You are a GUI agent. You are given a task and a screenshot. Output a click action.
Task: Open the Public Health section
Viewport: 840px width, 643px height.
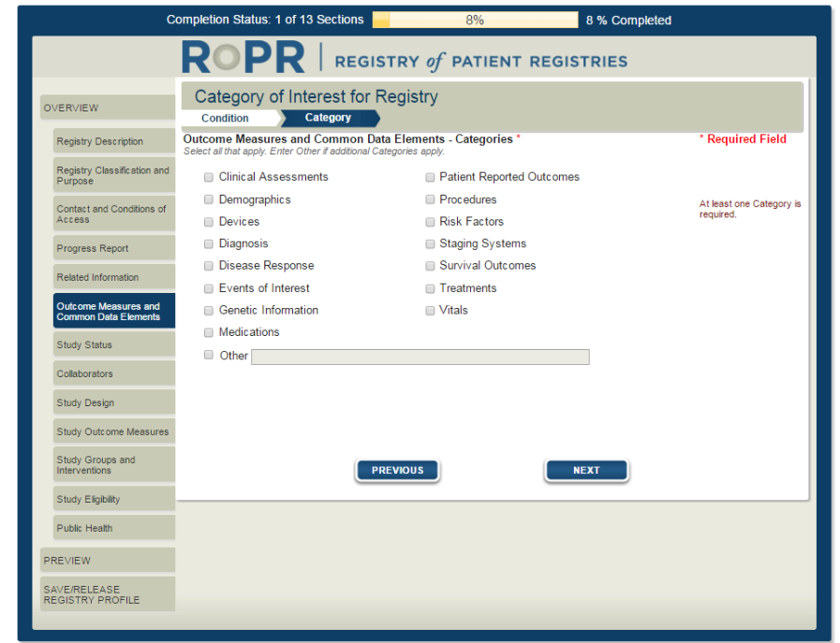pyautogui.click(x=114, y=528)
